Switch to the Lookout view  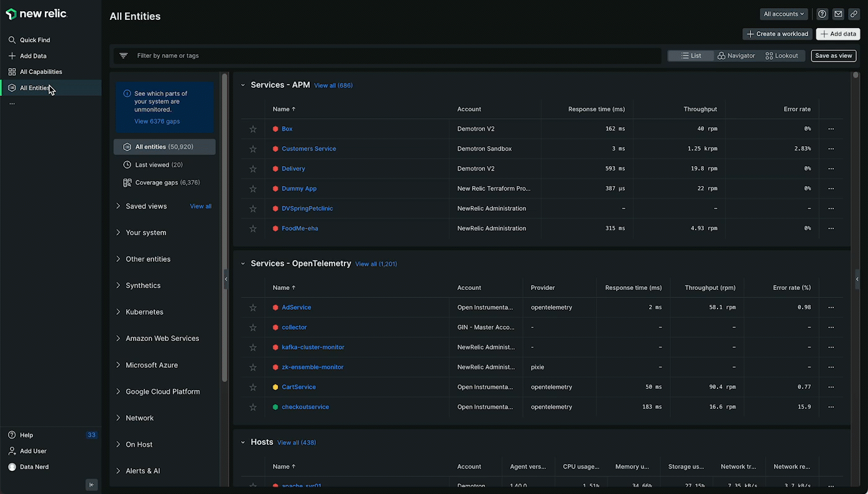point(782,56)
